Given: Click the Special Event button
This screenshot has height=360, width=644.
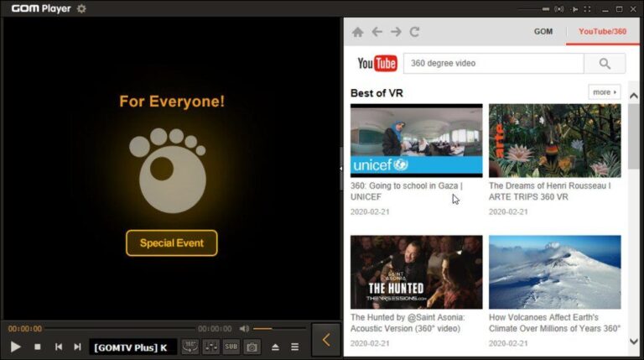Looking at the screenshot, I should [172, 243].
